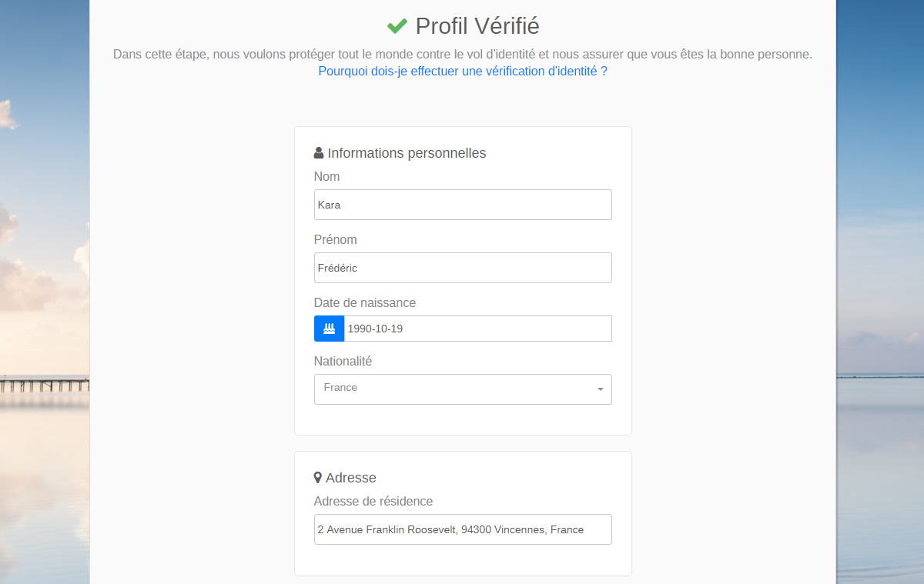Screen dimensions: 924x584
Task: Open the Nationalité dropdown showing France
Action: click(x=462, y=389)
